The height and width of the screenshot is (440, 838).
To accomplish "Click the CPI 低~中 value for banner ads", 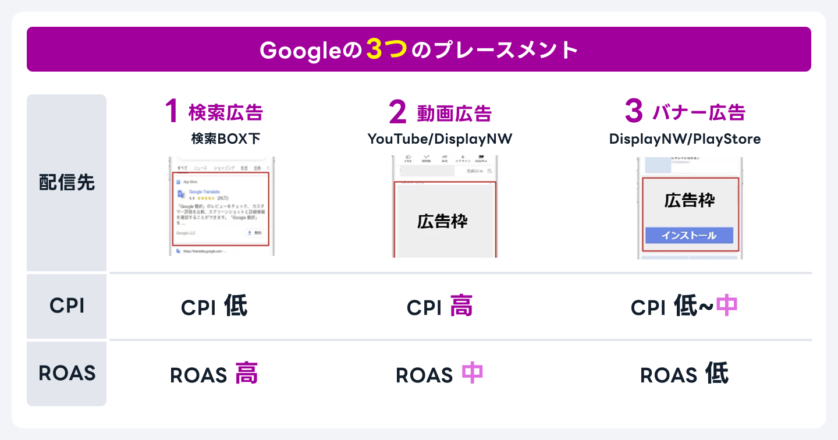I will 684,306.
